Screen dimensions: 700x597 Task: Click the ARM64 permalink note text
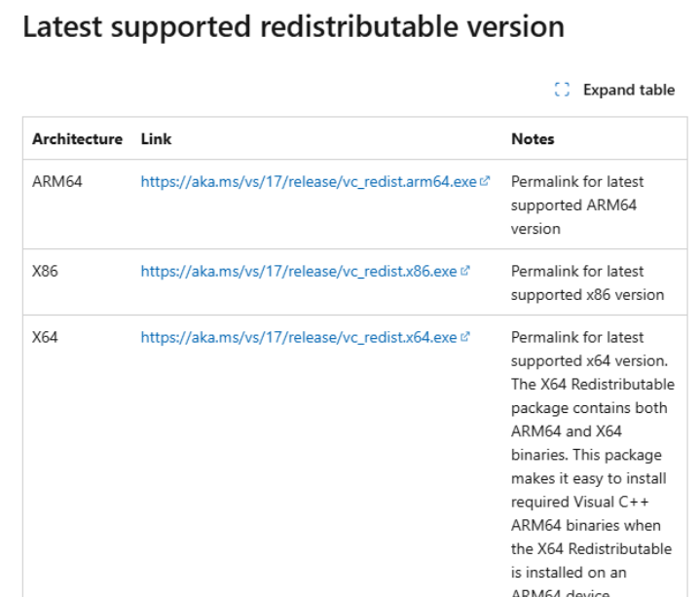(576, 205)
